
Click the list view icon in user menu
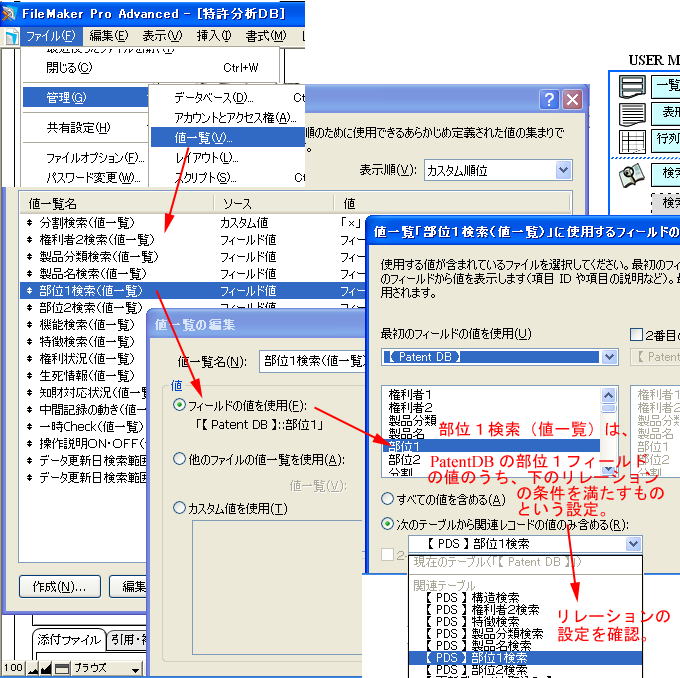coord(632,85)
